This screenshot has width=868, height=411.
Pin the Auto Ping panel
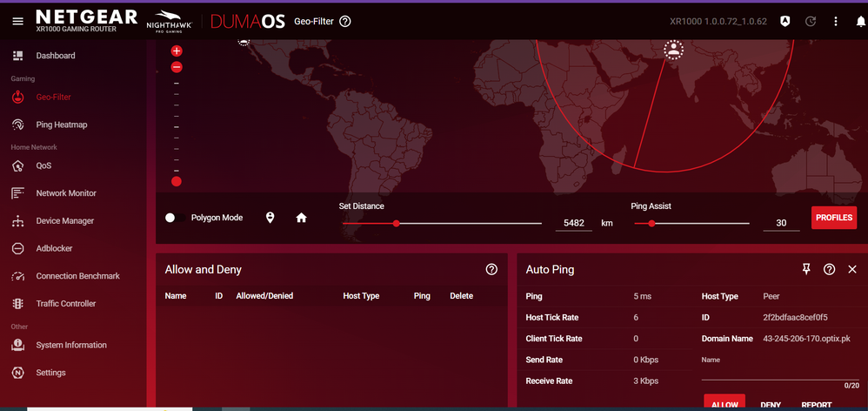(x=806, y=269)
